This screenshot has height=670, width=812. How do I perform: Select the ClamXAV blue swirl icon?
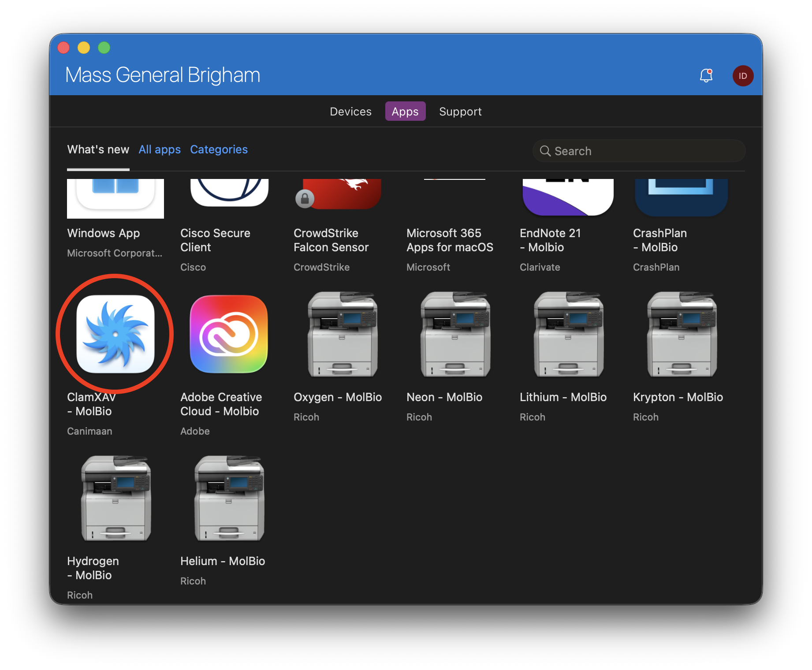[115, 334]
